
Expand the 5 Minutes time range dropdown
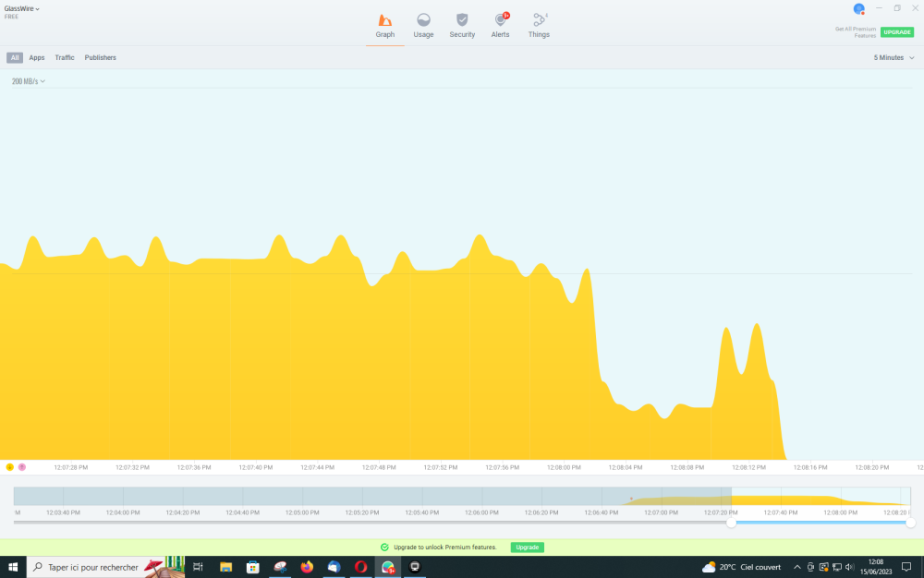[x=894, y=57]
